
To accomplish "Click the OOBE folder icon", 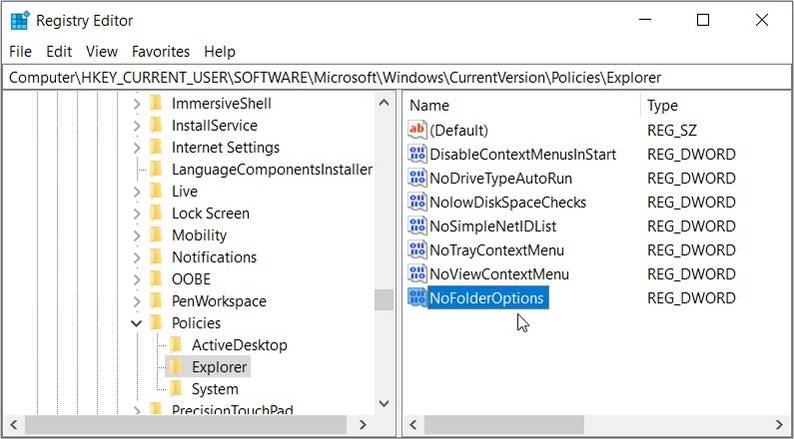I will (156, 279).
